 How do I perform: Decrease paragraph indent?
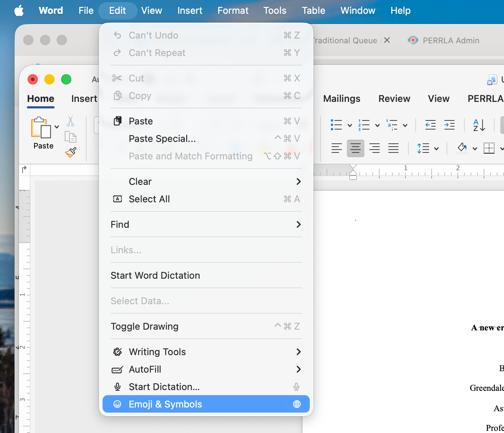(431, 125)
